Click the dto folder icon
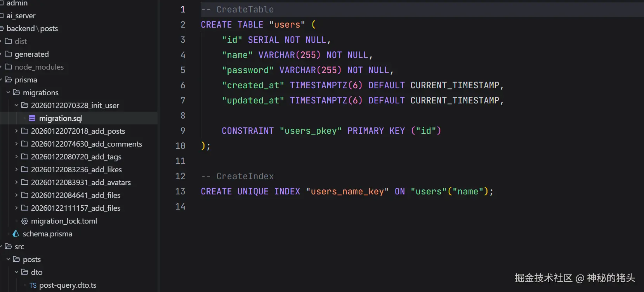The width and height of the screenshot is (644, 292). point(24,272)
